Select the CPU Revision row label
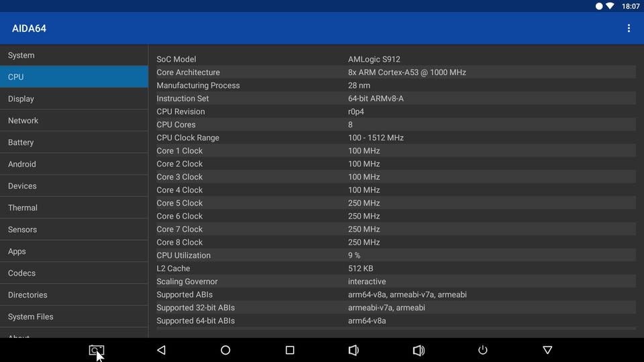 click(x=180, y=112)
